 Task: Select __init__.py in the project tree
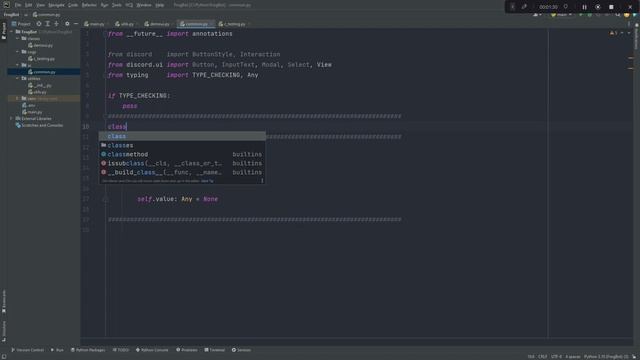(x=40, y=85)
